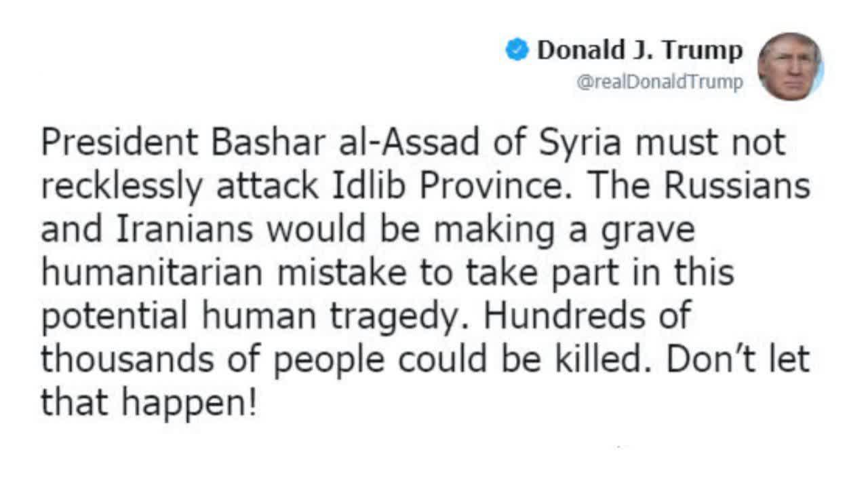The image size is (868, 485).
Task: Open the profile photo avatar
Action: (790, 66)
